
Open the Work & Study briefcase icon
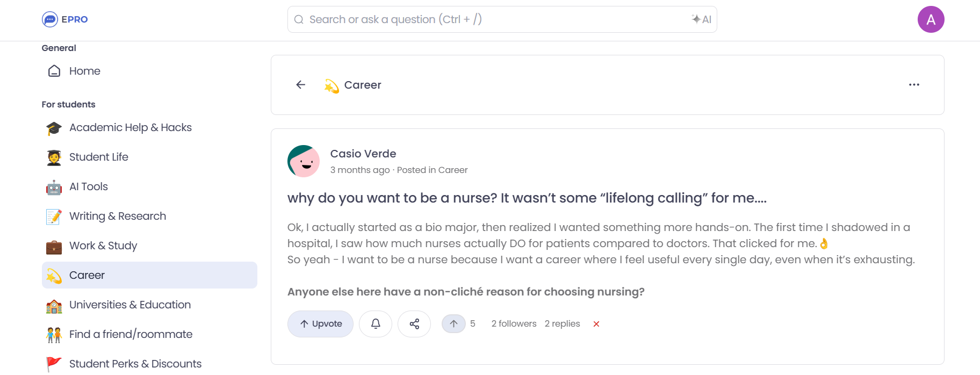coord(54,246)
